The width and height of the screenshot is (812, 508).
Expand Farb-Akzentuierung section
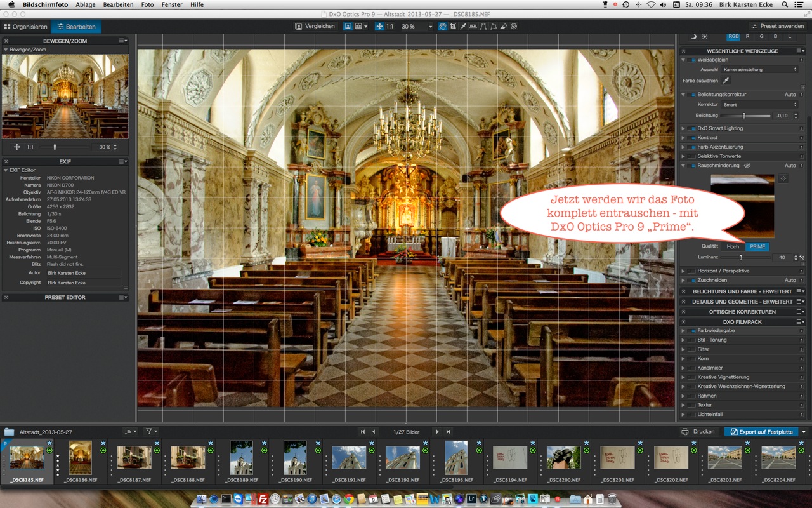tap(683, 147)
